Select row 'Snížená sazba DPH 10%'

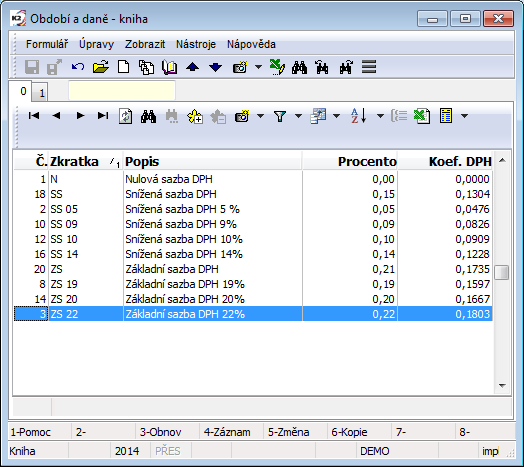[x=253, y=239]
